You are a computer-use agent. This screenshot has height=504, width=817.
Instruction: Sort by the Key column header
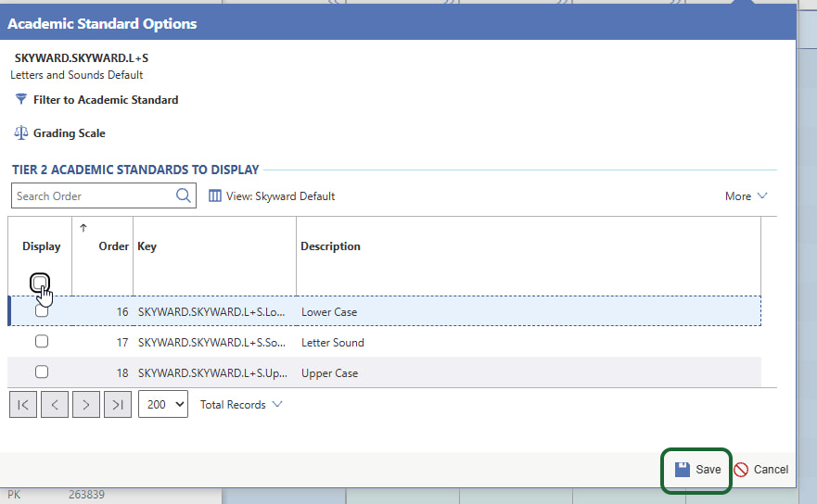pos(147,246)
